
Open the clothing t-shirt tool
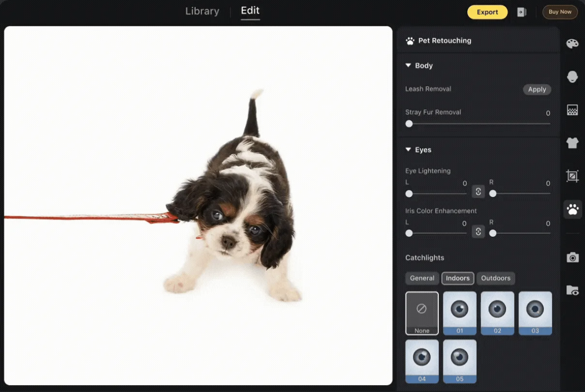pos(572,143)
